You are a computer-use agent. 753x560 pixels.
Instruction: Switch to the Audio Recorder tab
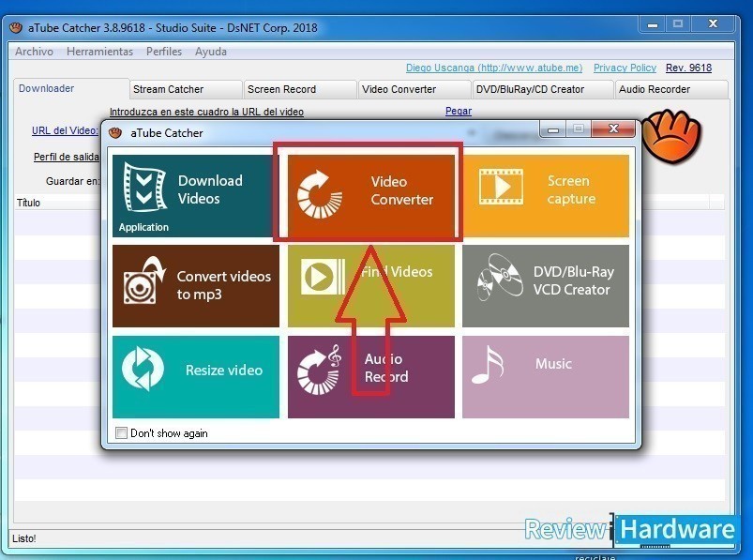(x=671, y=89)
